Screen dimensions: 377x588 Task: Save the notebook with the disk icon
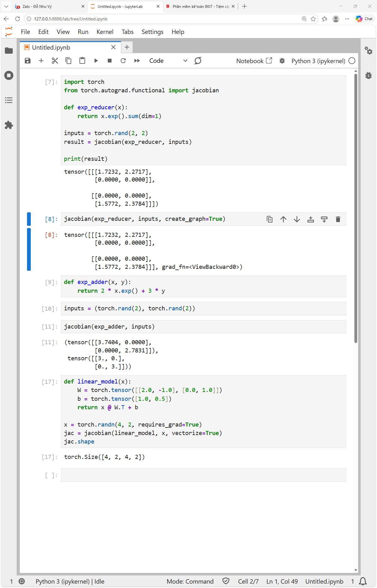(x=28, y=61)
